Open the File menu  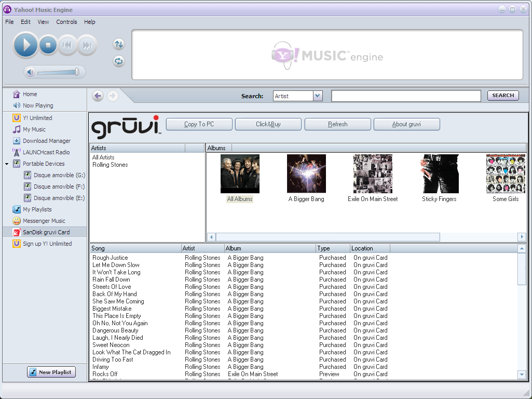pyautogui.click(x=9, y=22)
